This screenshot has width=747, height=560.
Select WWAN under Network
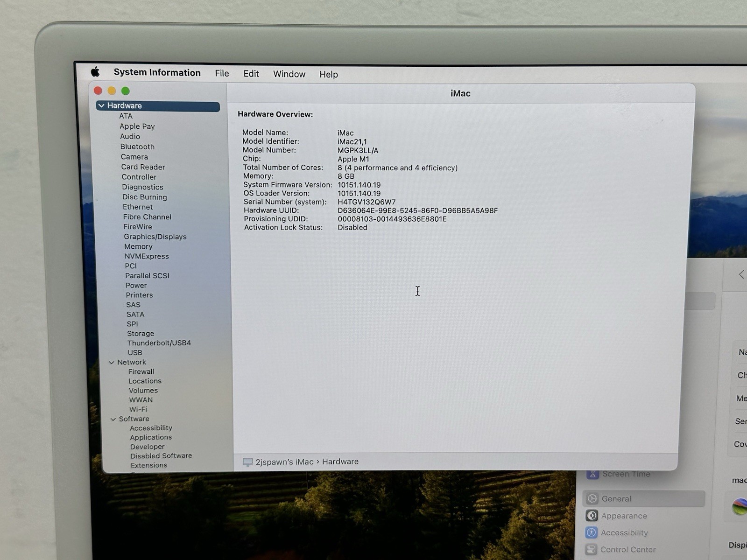tap(141, 400)
